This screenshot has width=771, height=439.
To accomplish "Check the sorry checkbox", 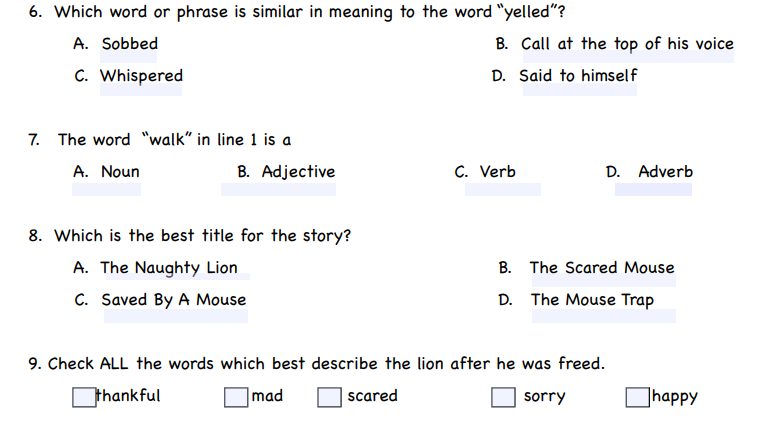I will (503, 397).
